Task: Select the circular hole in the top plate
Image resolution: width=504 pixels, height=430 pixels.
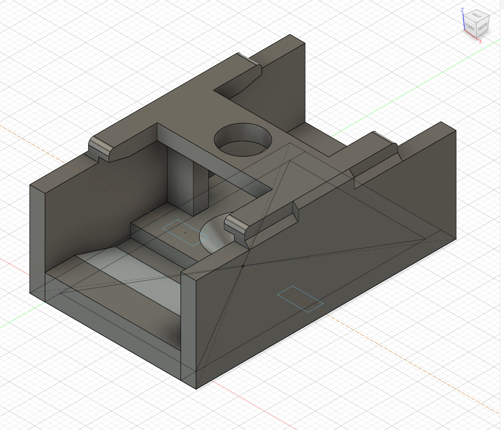Action: click(x=243, y=140)
